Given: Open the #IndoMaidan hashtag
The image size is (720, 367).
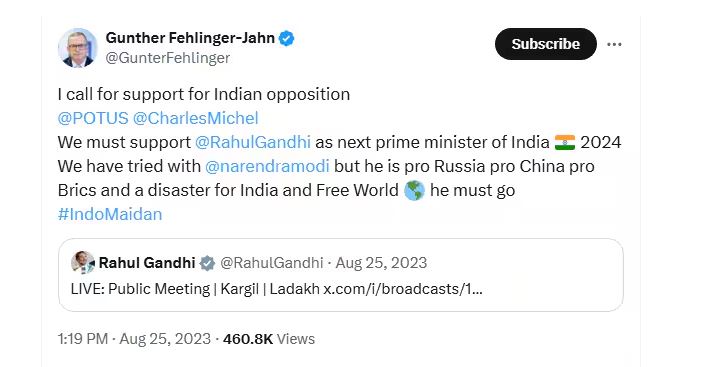Looking at the screenshot, I should tap(110, 214).
